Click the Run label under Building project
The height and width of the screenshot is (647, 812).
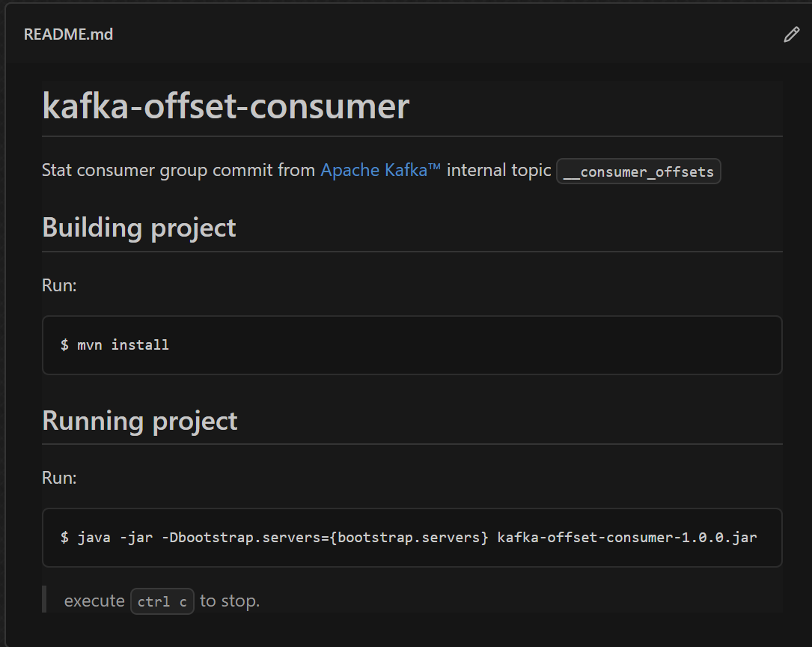tap(59, 285)
